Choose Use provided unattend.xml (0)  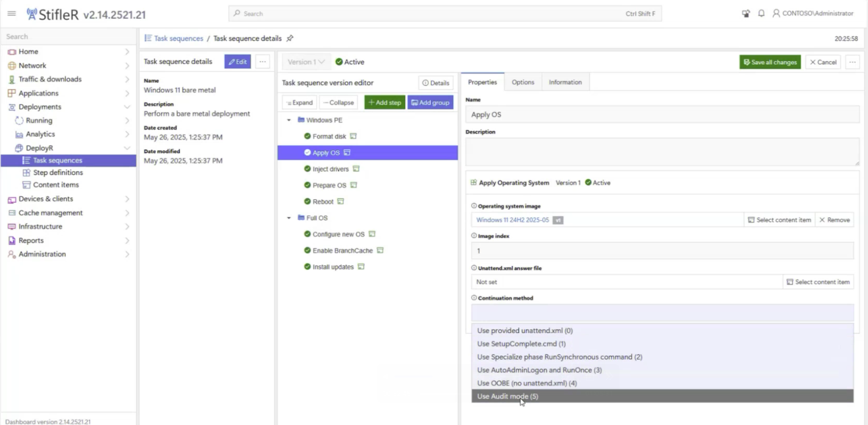pos(662,330)
